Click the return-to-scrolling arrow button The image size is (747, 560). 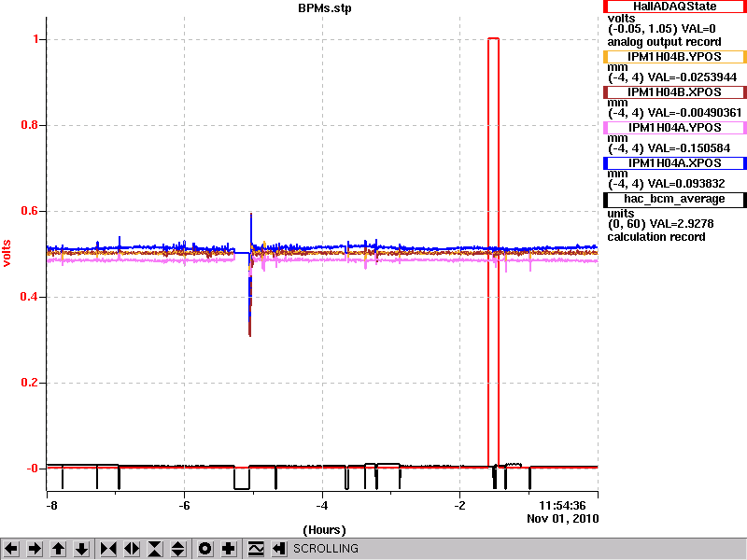(x=278, y=549)
